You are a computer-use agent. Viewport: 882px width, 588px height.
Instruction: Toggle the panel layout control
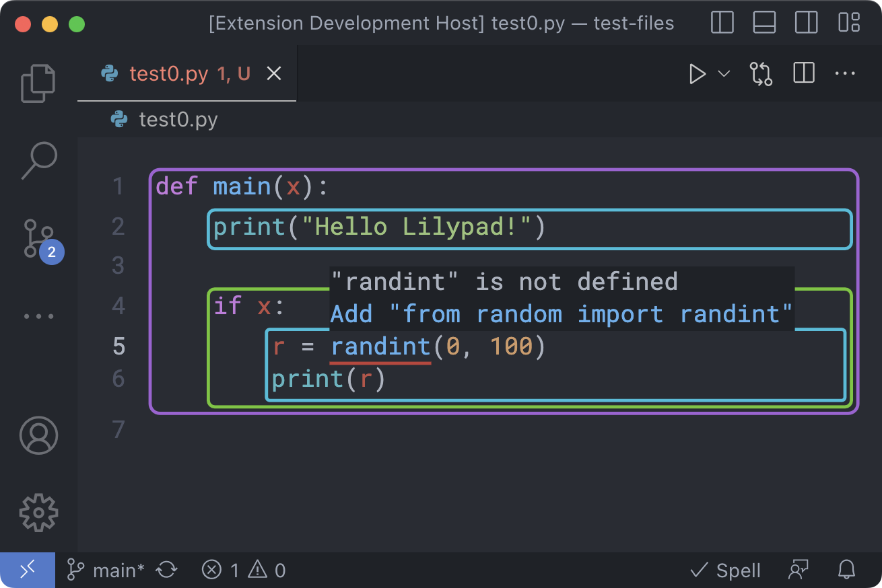(764, 22)
